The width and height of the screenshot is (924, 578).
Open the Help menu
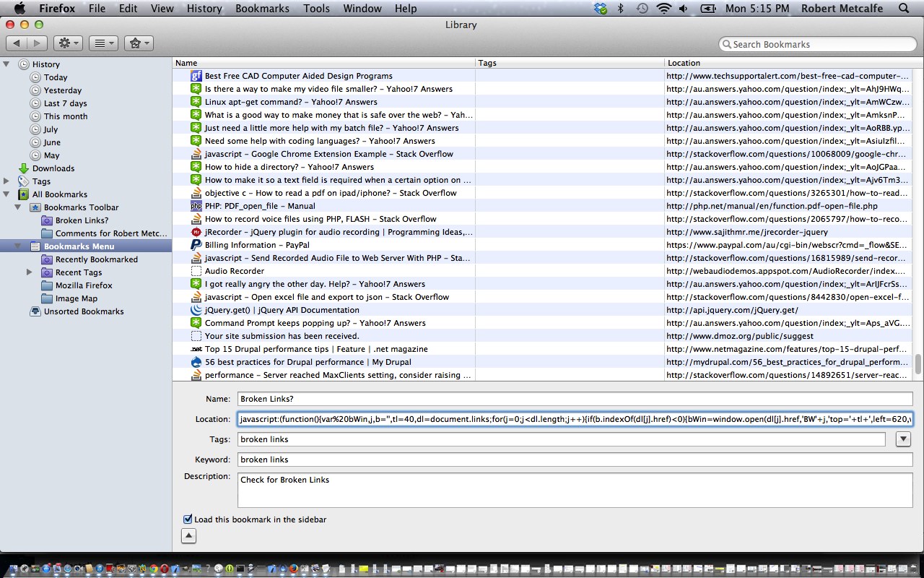(406, 9)
